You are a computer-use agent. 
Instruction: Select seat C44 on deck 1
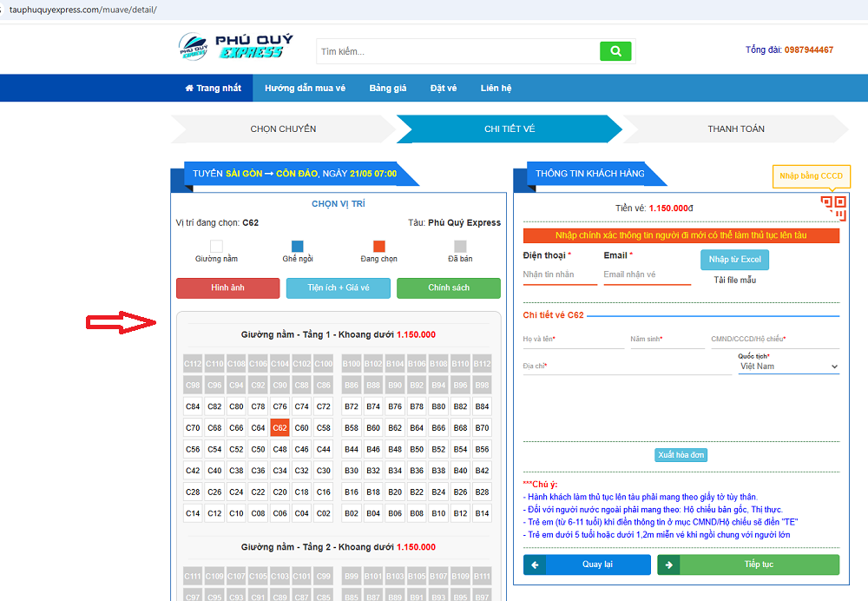click(323, 449)
